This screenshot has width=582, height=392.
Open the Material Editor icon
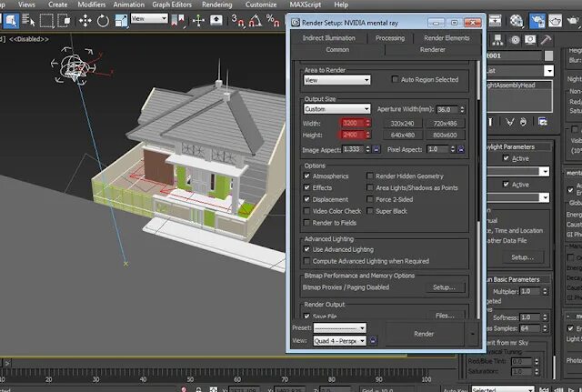click(x=517, y=21)
